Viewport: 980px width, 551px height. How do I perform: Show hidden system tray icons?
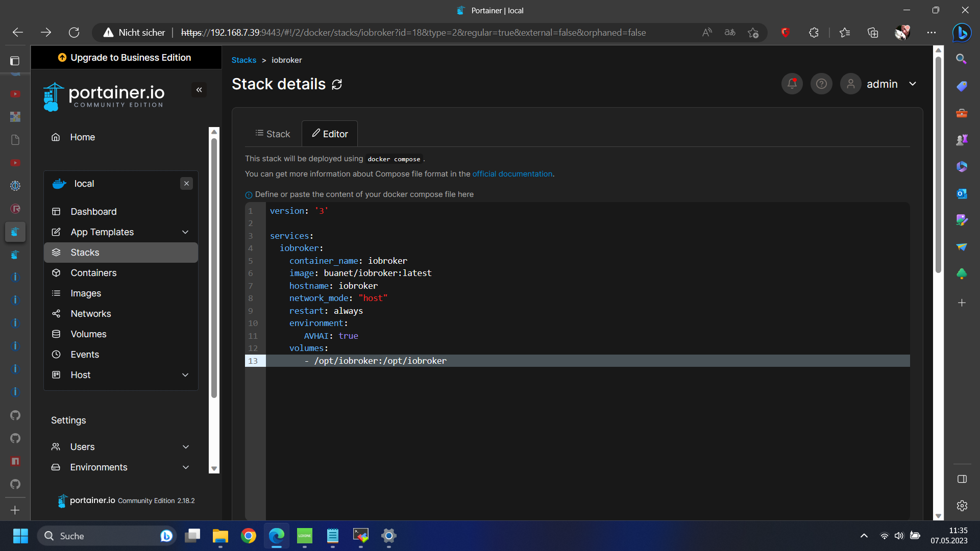click(x=864, y=536)
